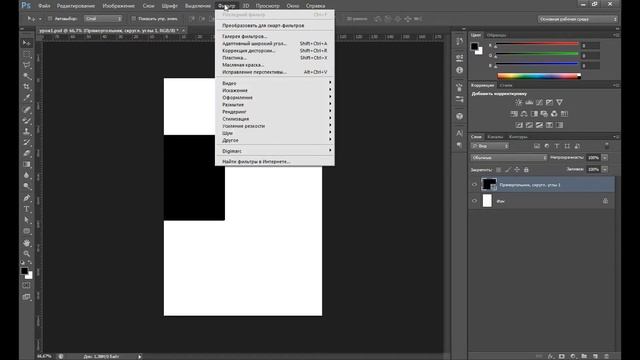Viewport: 640px width, 360px height.
Task: Change screen mode icon in toolbox
Action: click(27, 297)
